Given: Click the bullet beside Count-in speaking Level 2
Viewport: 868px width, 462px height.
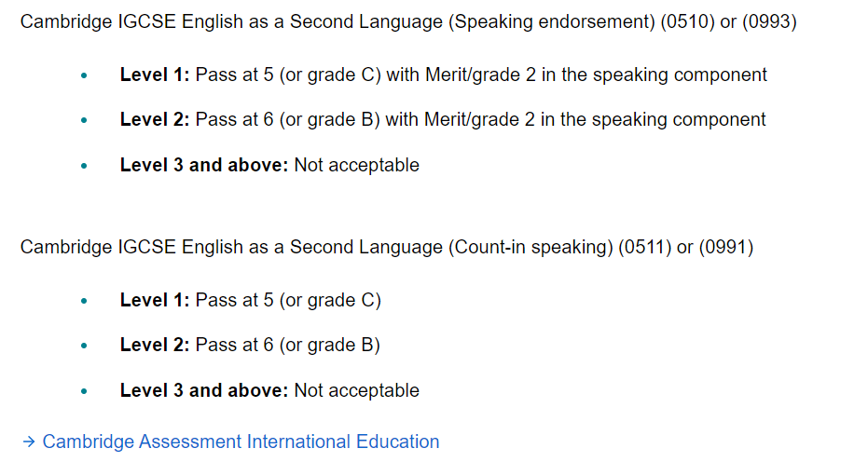Looking at the screenshot, I should tap(84, 346).
